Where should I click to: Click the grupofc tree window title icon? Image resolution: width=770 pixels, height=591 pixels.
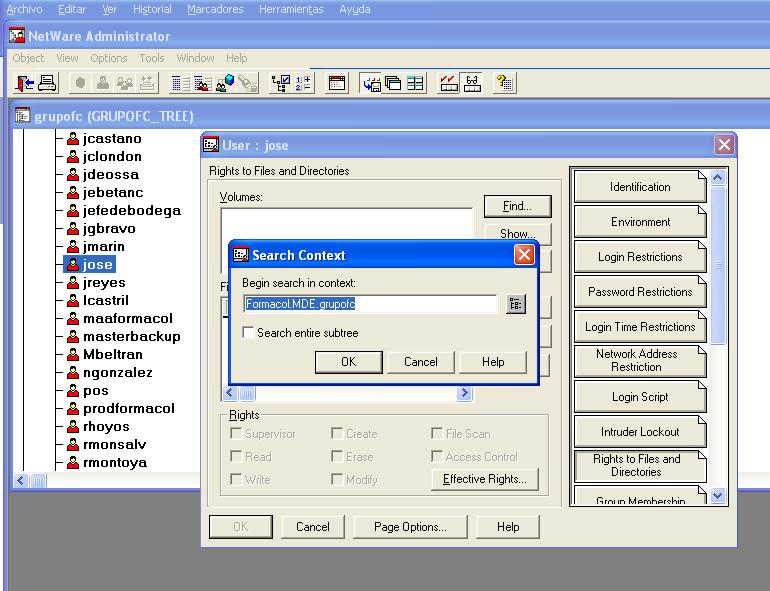pyautogui.click(x=22, y=115)
